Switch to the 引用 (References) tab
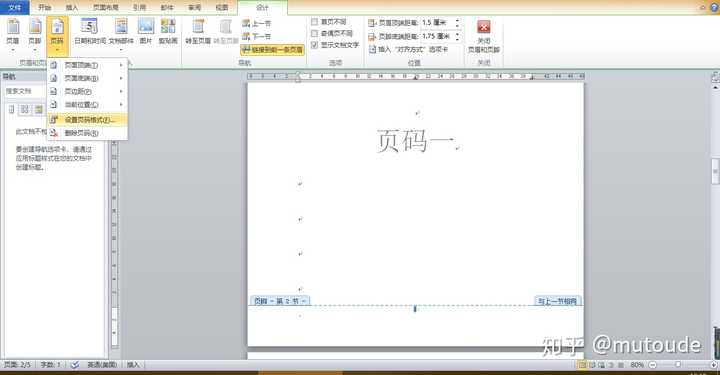 pos(139,7)
